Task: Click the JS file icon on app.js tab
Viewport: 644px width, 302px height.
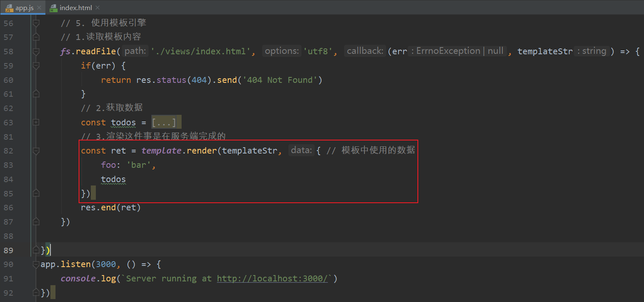Action: tap(9, 8)
